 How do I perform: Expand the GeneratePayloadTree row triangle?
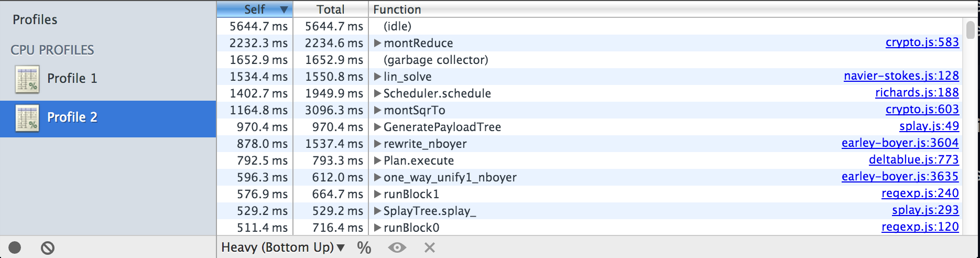pos(377,127)
